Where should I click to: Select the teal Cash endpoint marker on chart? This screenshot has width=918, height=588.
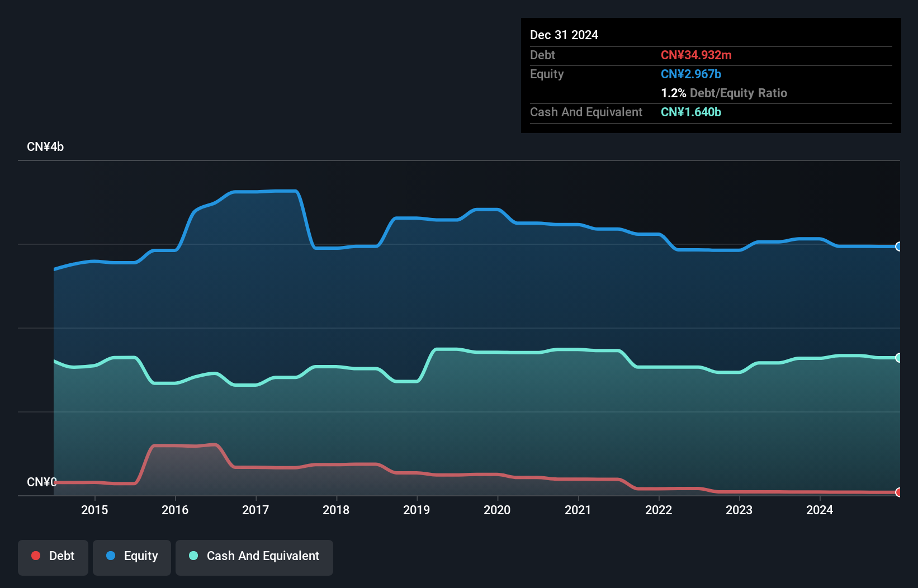tap(898, 357)
